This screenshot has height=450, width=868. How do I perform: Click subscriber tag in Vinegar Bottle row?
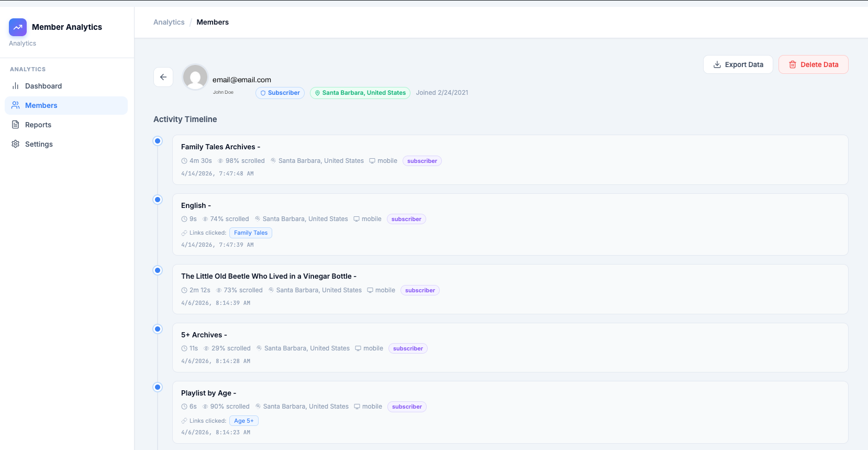[x=420, y=290]
